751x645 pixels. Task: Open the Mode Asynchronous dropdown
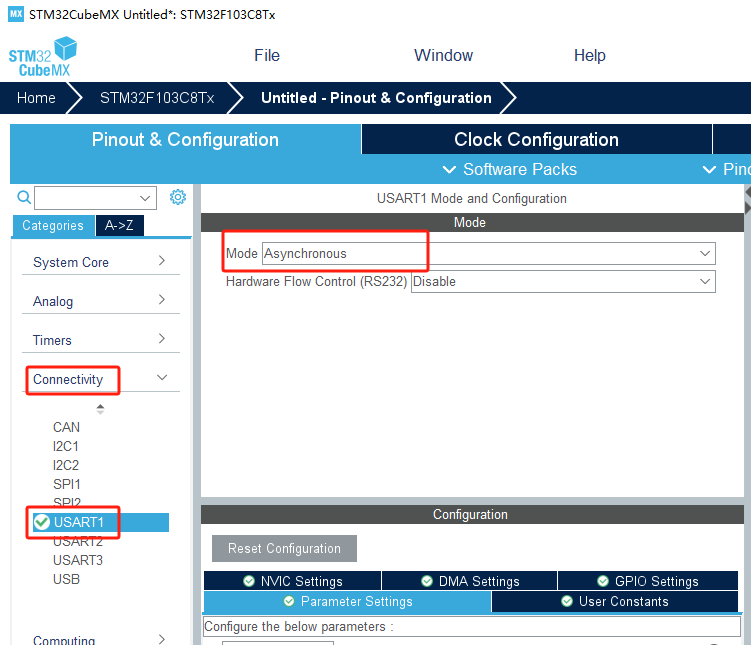489,253
